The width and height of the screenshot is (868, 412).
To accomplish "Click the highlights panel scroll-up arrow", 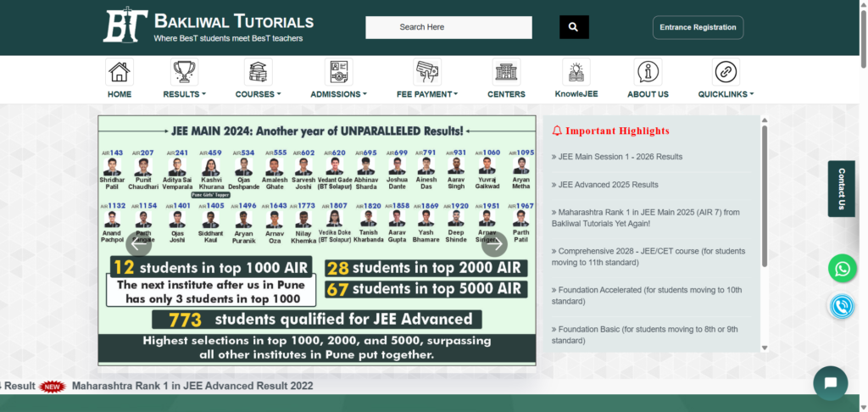I will tap(765, 120).
